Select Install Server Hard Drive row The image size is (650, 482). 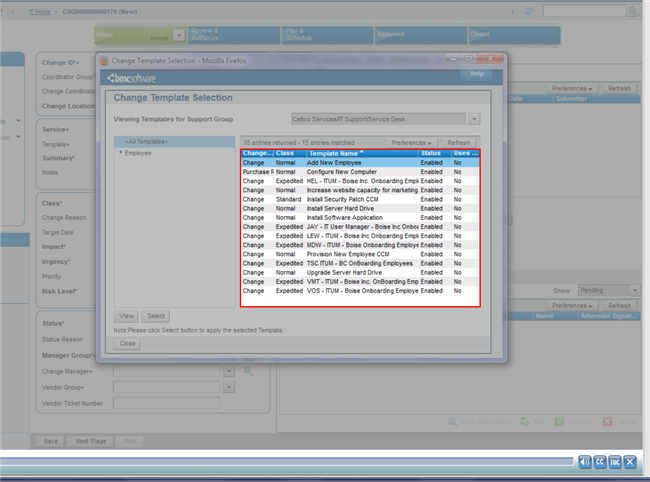point(360,208)
